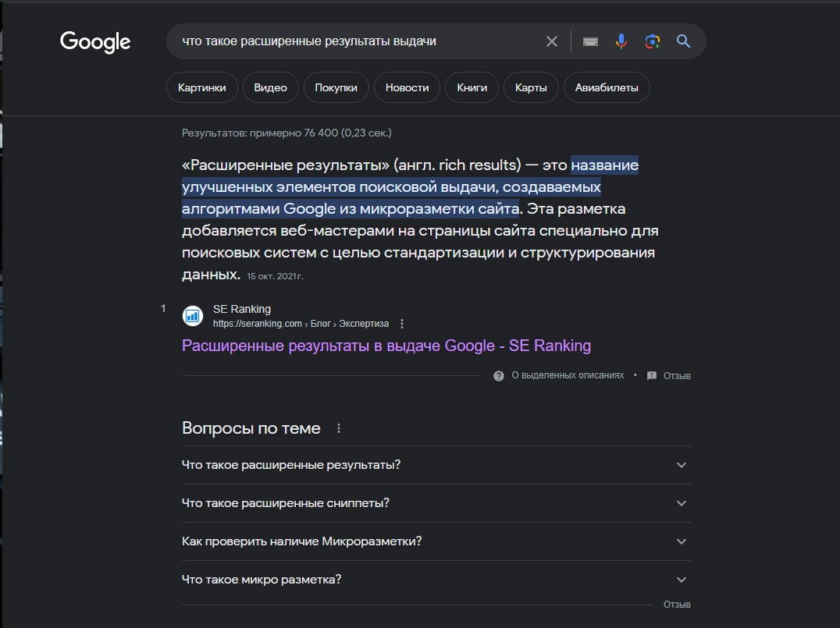Switch to the Видео filter
The width and height of the screenshot is (840, 628).
(271, 87)
